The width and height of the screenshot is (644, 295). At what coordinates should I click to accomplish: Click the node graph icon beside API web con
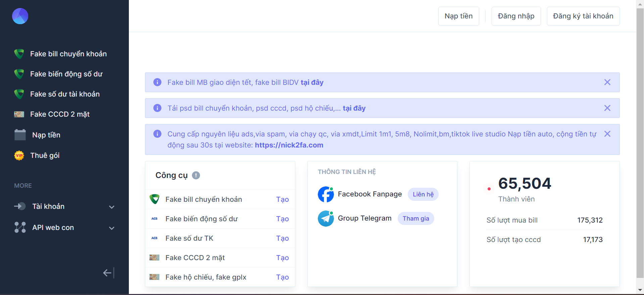click(x=20, y=227)
